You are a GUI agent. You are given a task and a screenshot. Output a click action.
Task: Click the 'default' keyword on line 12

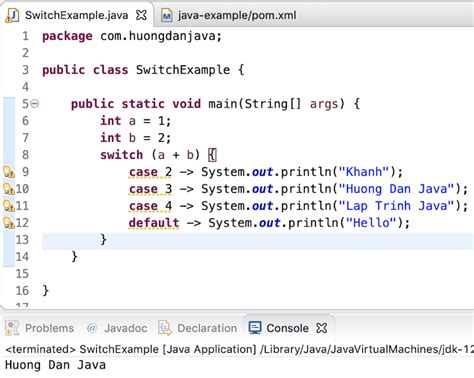click(154, 223)
